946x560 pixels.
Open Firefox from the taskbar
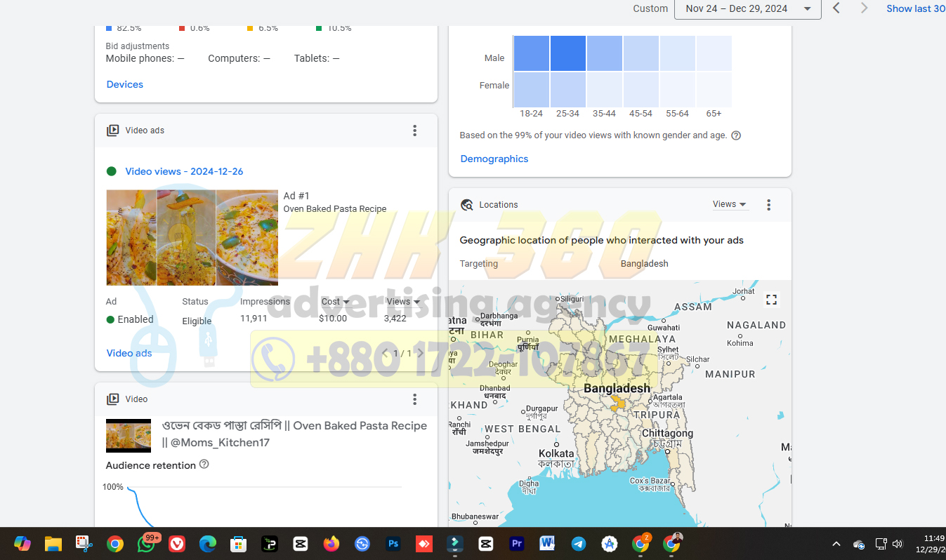coord(331,544)
